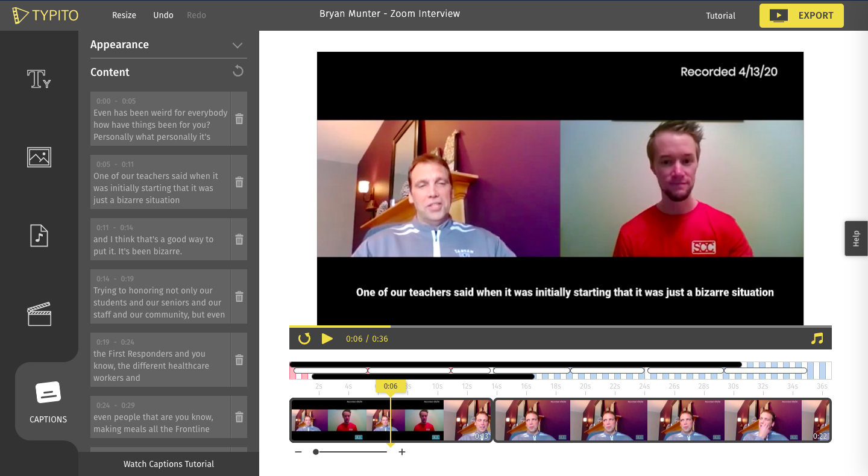The height and width of the screenshot is (476, 868).
Task: Click the 20s mark on timeline ruler
Action: pos(585,386)
